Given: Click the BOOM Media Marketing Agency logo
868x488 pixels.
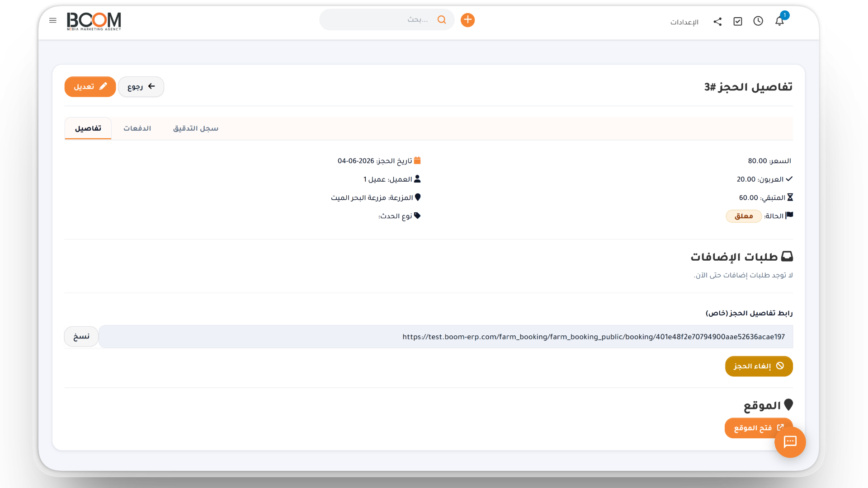Looking at the screenshot, I should [x=94, y=21].
